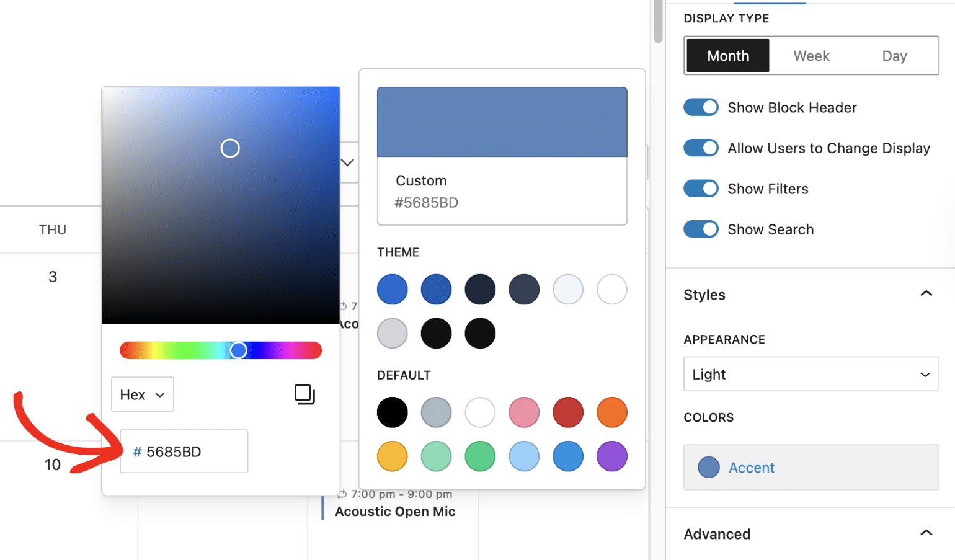Open the Accent color setting

click(811, 467)
